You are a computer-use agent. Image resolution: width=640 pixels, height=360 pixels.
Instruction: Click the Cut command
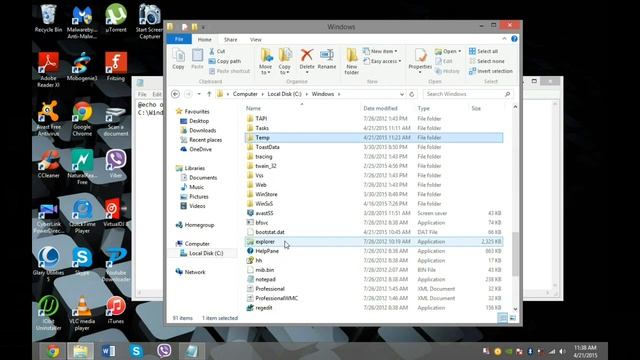pos(217,51)
